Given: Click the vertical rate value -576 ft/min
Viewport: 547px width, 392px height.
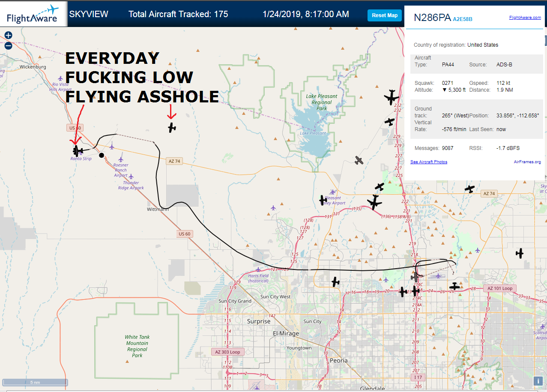Looking at the screenshot, I should (454, 129).
